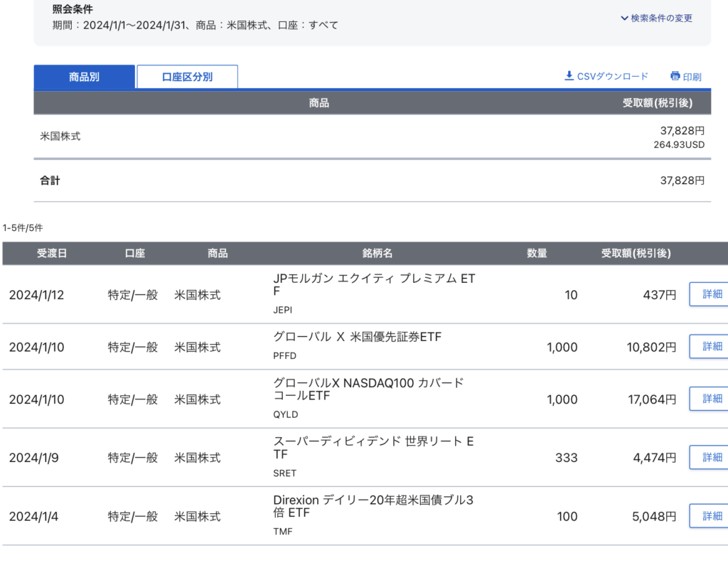Click the quantity 333
The width and height of the screenshot is (728, 575).
coord(567,458)
